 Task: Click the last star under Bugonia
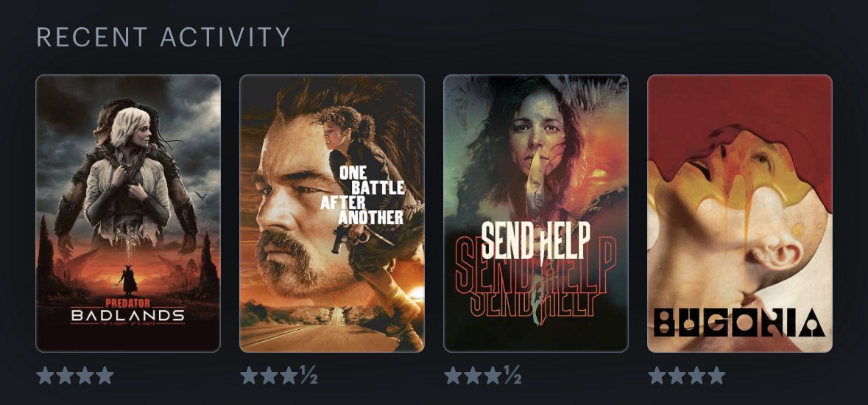(716, 375)
